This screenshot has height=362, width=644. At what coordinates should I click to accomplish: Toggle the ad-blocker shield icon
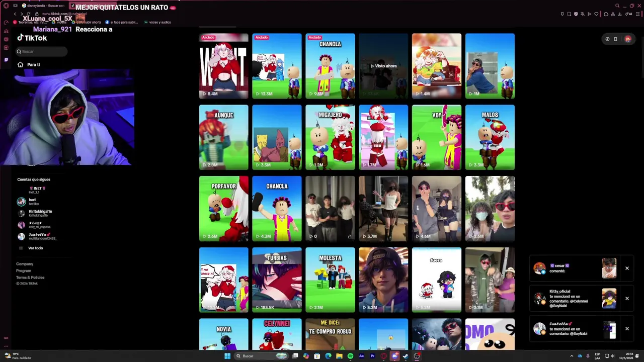[576, 14]
